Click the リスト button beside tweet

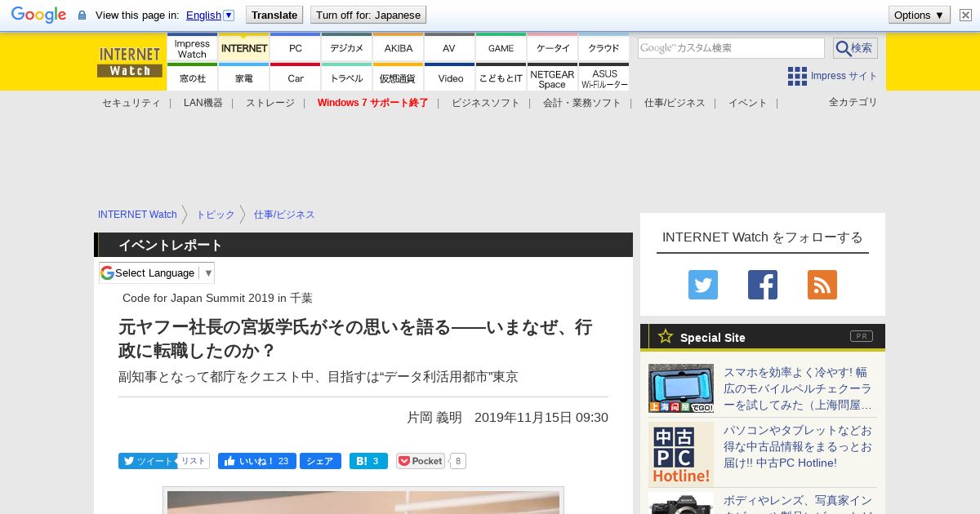(x=194, y=461)
